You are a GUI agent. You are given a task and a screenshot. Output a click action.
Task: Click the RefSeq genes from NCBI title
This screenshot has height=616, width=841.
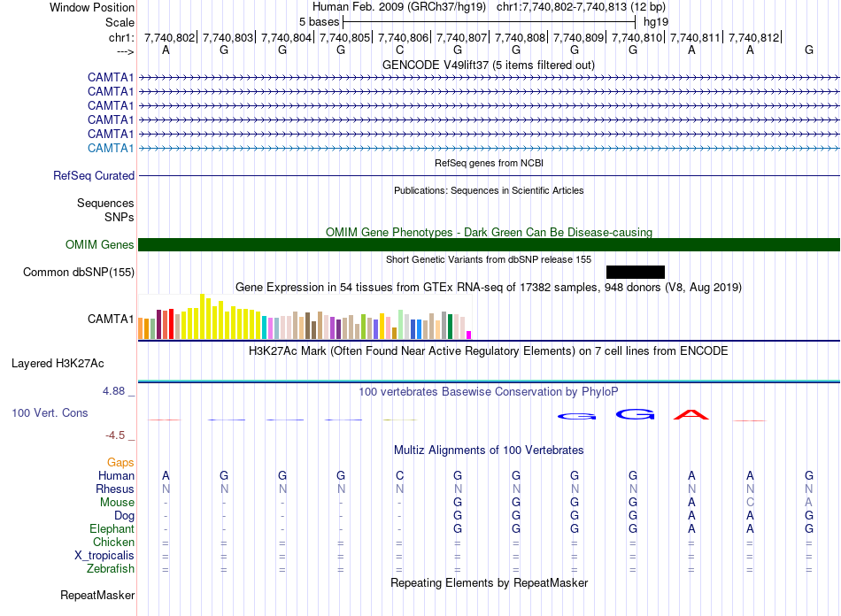click(x=490, y=163)
